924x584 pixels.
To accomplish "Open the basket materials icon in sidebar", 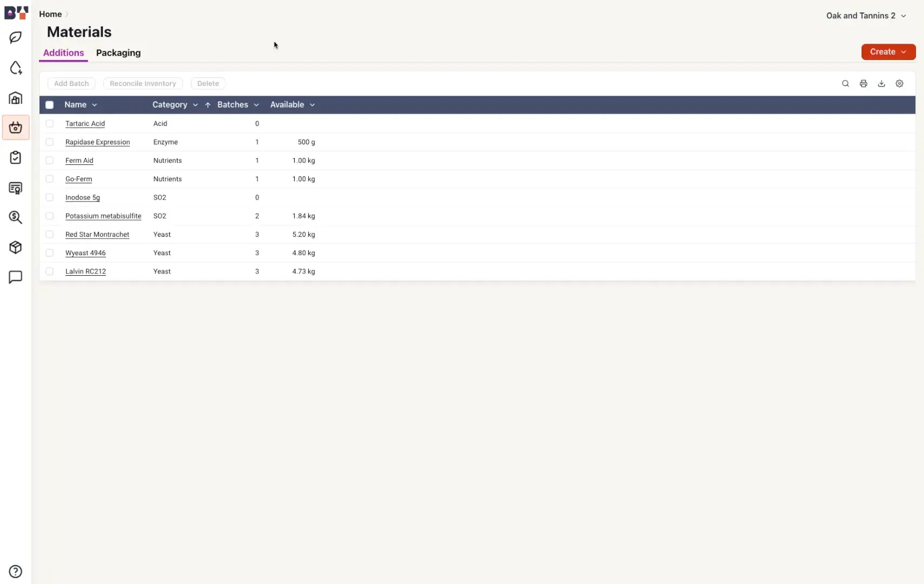I will pos(16,128).
